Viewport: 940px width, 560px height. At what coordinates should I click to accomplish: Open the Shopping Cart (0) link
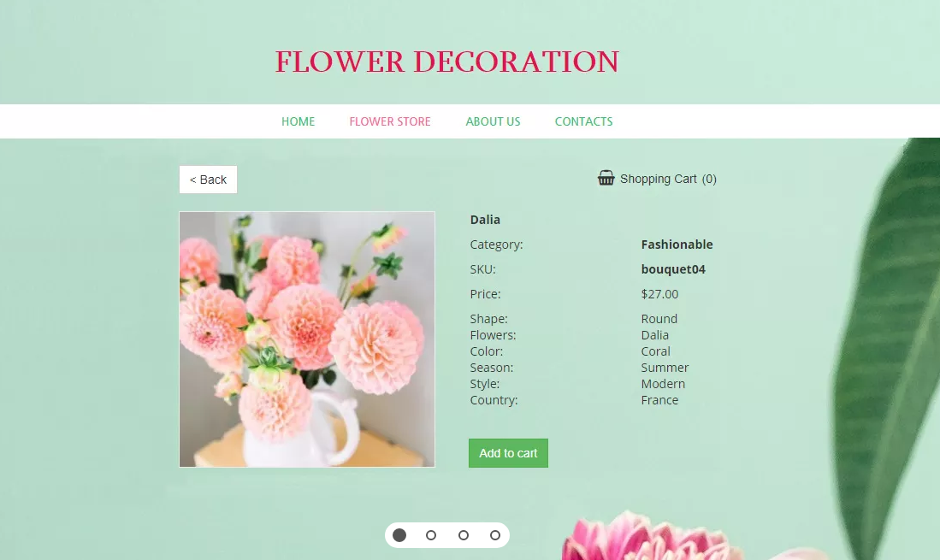point(668,179)
